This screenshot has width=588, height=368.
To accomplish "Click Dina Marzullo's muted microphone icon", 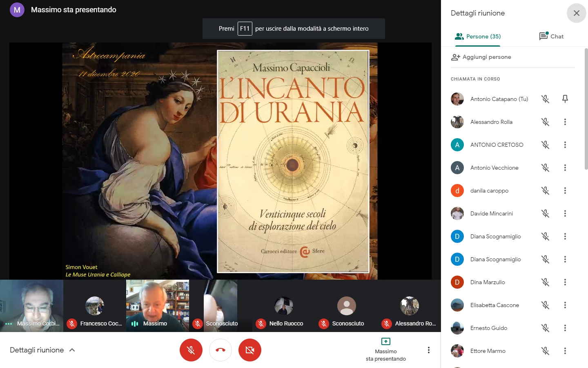I will point(545,282).
